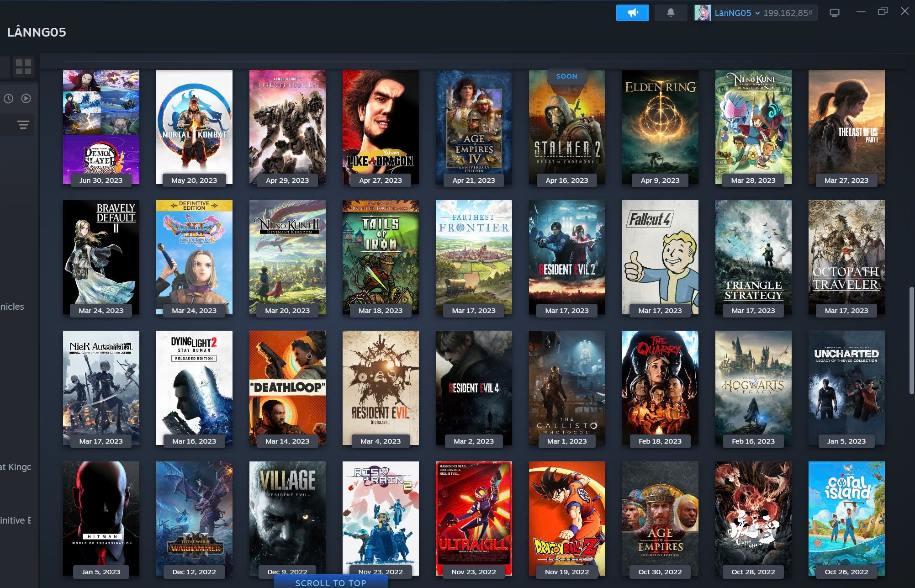Viewport: 915px width, 588px height.
Task: Open the notifications bell
Action: click(x=671, y=13)
